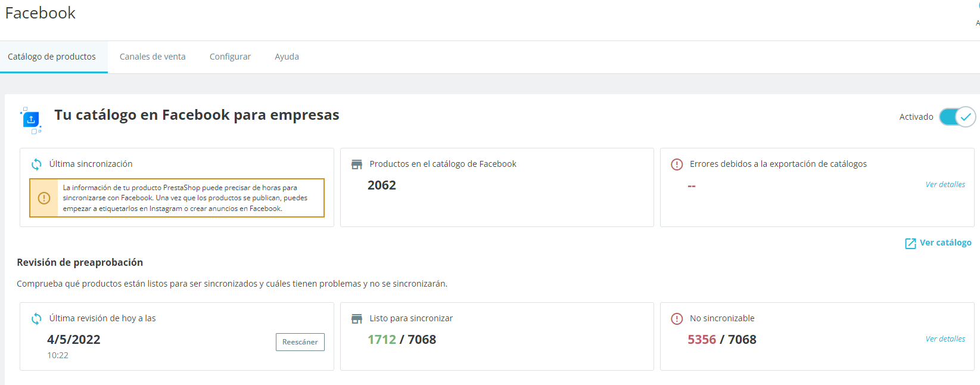
Task: Click the warning icon in the yellow notice
Action: [x=44, y=198]
